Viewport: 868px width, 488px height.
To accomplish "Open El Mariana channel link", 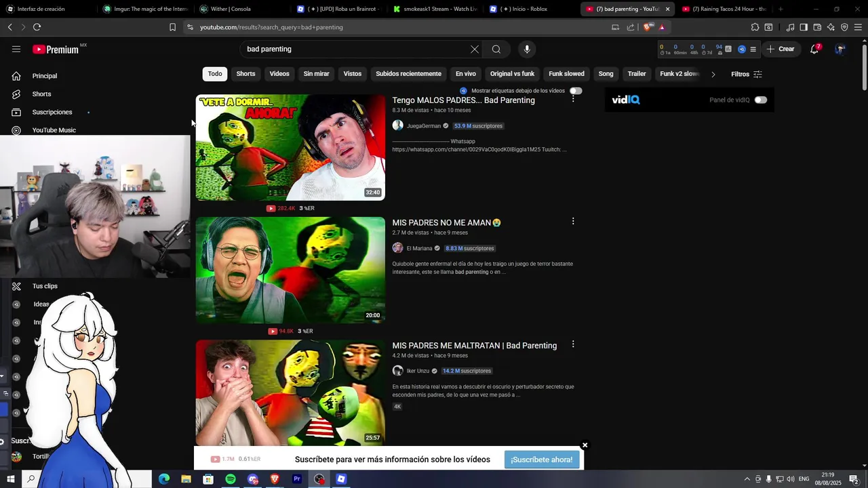I will pyautogui.click(x=419, y=249).
